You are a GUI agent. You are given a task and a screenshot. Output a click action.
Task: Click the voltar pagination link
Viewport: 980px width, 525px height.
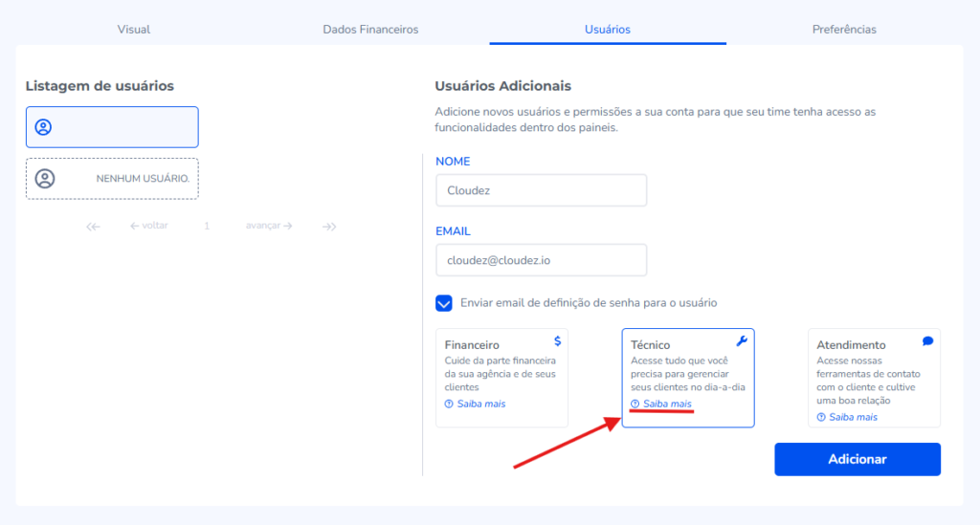click(149, 227)
